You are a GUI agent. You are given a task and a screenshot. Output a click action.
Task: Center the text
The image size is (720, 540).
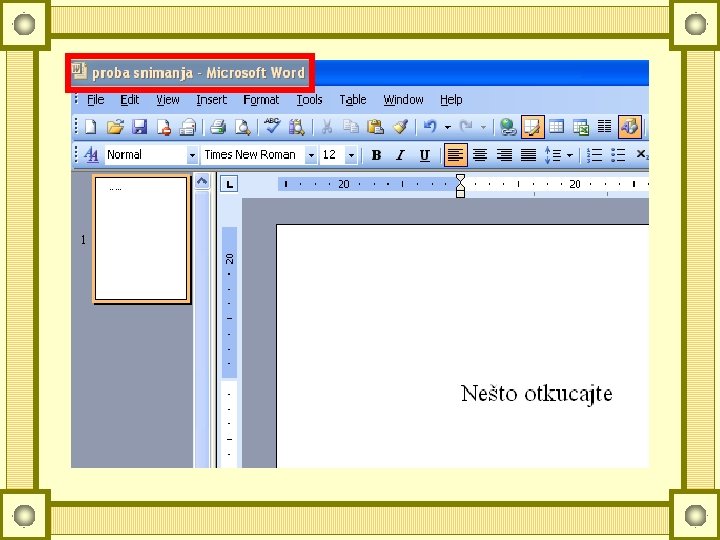click(480, 155)
